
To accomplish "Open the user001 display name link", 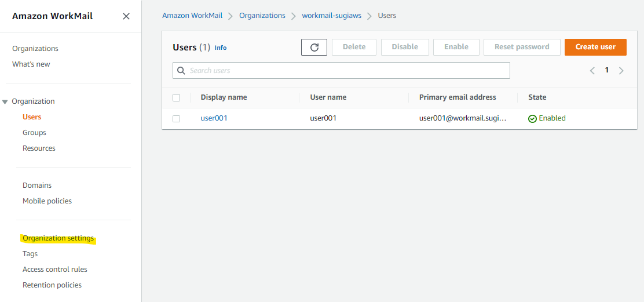I will (214, 118).
